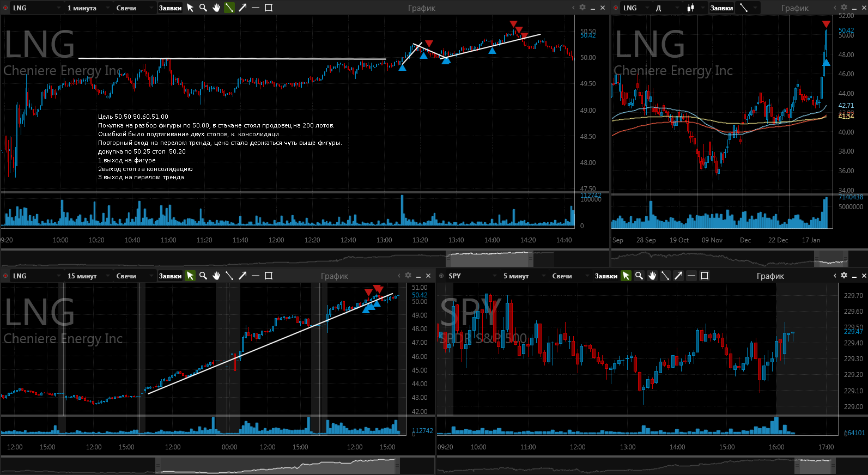The height and width of the screenshot is (475, 868).
Task: Toggle Заявки orders in LNG 1-minute chart
Action: tap(171, 8)
